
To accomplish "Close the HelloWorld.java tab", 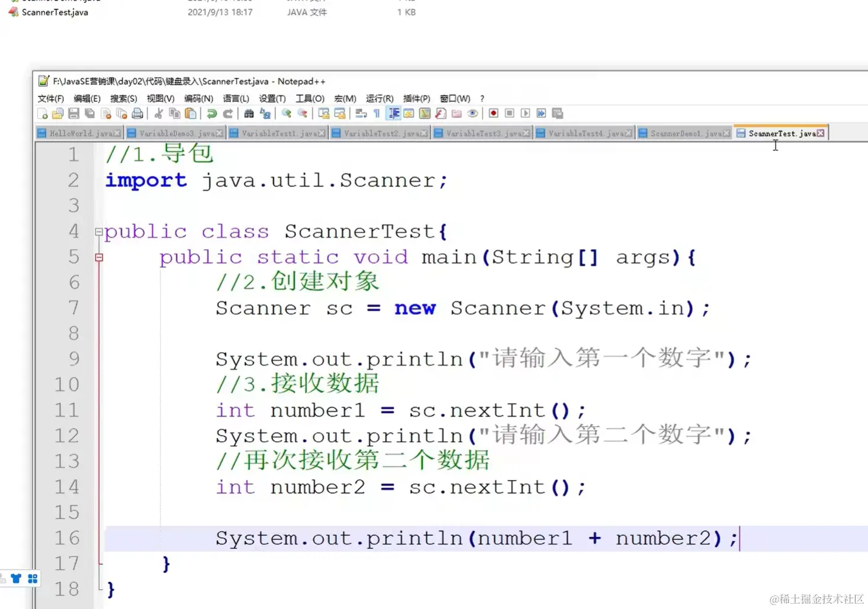I will click(x=117, y=134).
